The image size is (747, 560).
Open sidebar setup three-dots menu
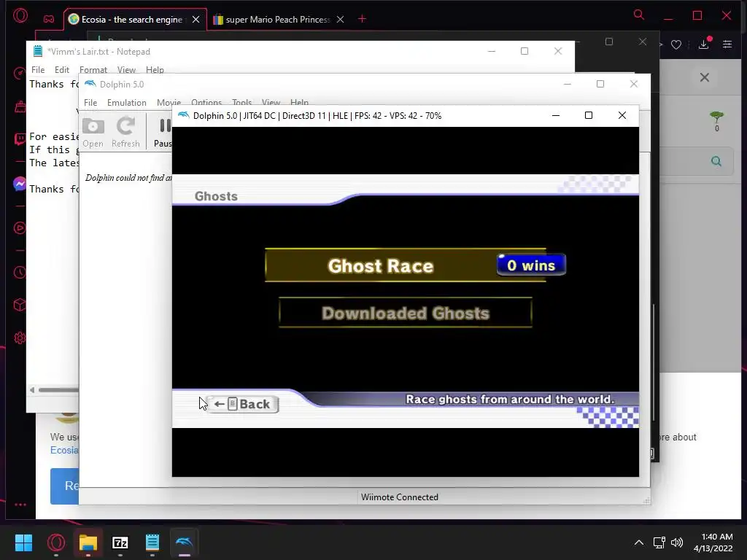point(20,505)
